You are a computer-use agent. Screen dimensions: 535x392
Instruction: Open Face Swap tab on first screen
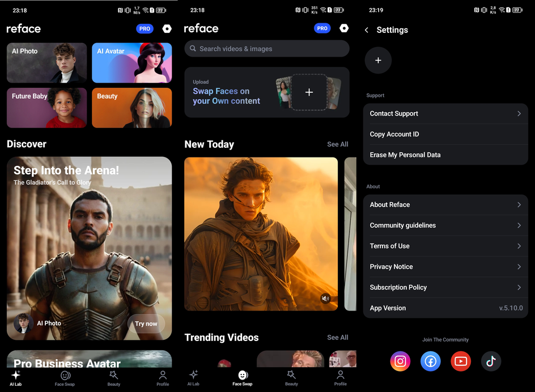click(x=65, y=379)
